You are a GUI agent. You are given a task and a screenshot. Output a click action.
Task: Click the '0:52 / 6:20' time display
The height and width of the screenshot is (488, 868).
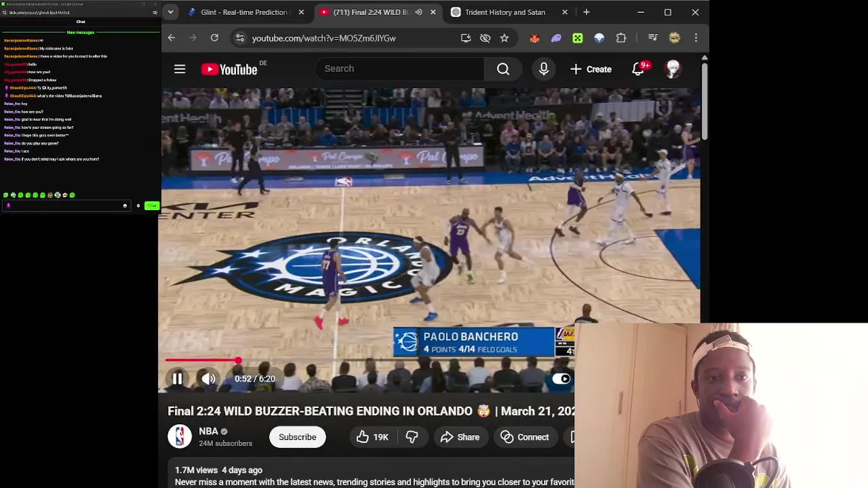(x=255, y=379)
